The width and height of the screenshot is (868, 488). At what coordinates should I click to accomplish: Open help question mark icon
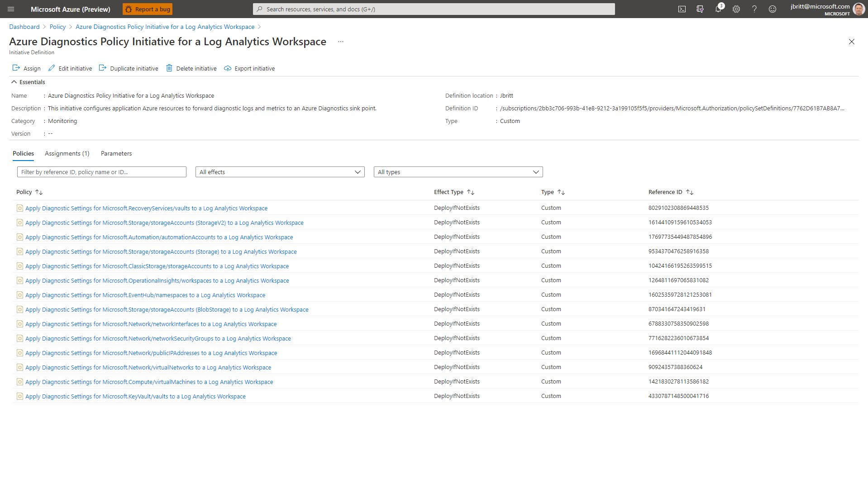pos(754,9)
